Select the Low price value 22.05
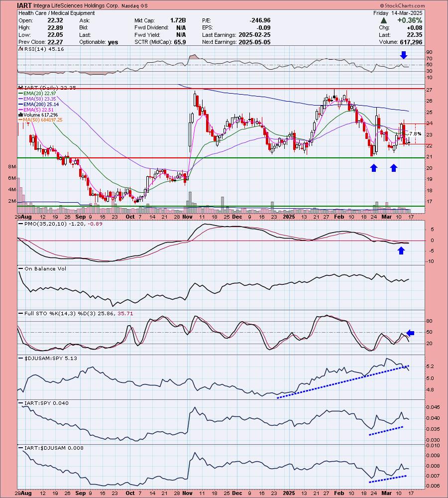 [x=55, y=35]
